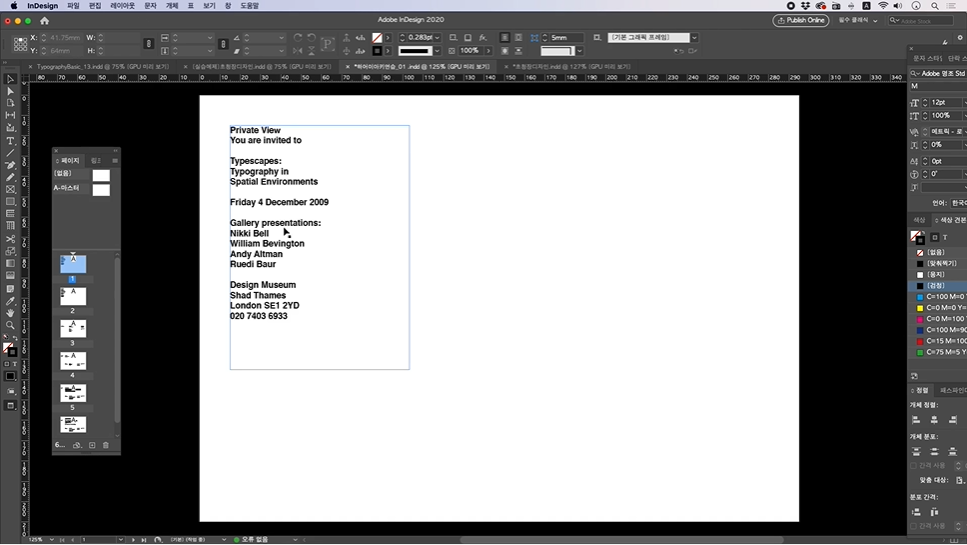This screenshot has width=967, height=545.
Task: Open workspace switcher dropdown in title bar
Action: pos(858,20)
